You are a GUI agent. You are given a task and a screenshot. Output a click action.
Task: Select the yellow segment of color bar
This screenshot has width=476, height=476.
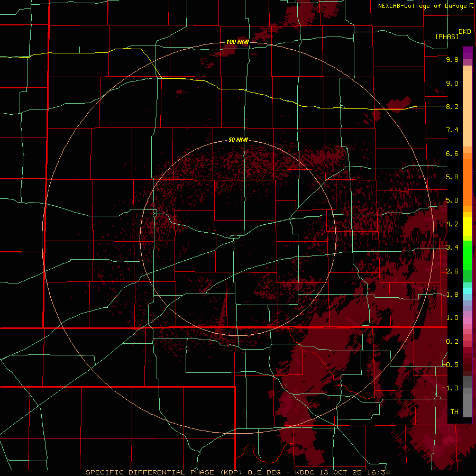(x=467, y=226)
